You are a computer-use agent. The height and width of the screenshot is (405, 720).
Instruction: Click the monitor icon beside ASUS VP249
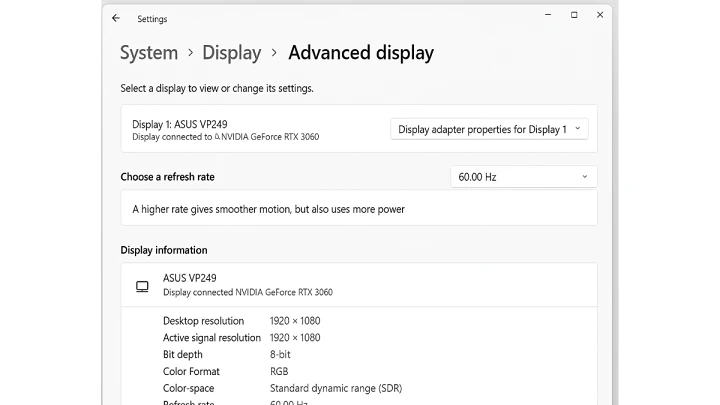click(142, 286)
